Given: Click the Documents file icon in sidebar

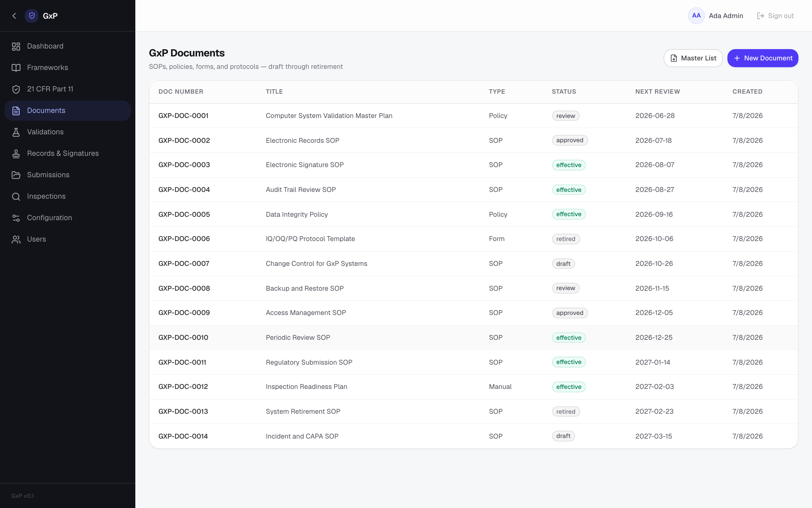Looking at the screenshot, I should tap(16, 111).
